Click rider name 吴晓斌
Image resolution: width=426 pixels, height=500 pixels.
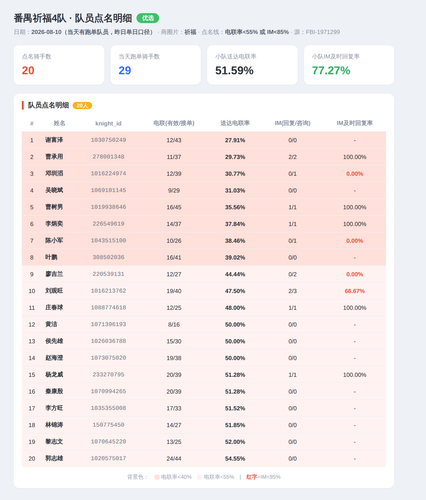[x=54, y=190]
